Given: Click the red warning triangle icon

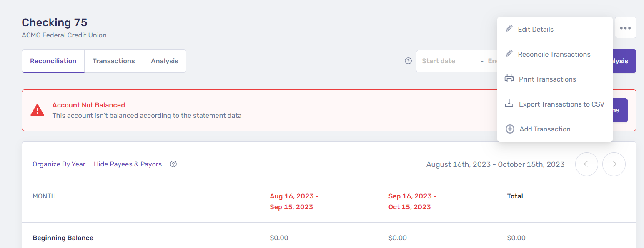Looking at the screenshot, I should (x=37, y=110).
